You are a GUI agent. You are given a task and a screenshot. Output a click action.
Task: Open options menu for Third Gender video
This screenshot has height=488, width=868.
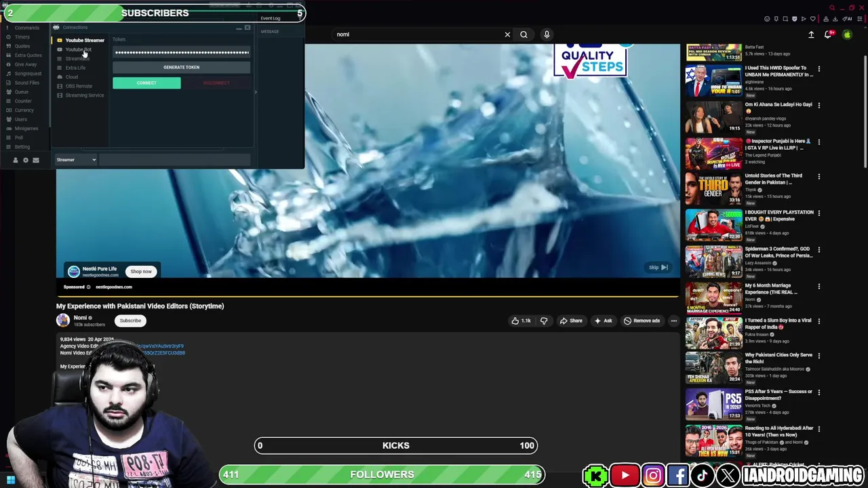(x=818, y=176)
